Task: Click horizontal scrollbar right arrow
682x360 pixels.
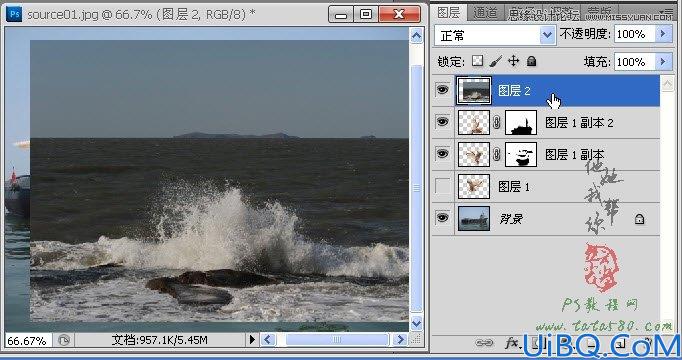Action: tap(399, 340)
